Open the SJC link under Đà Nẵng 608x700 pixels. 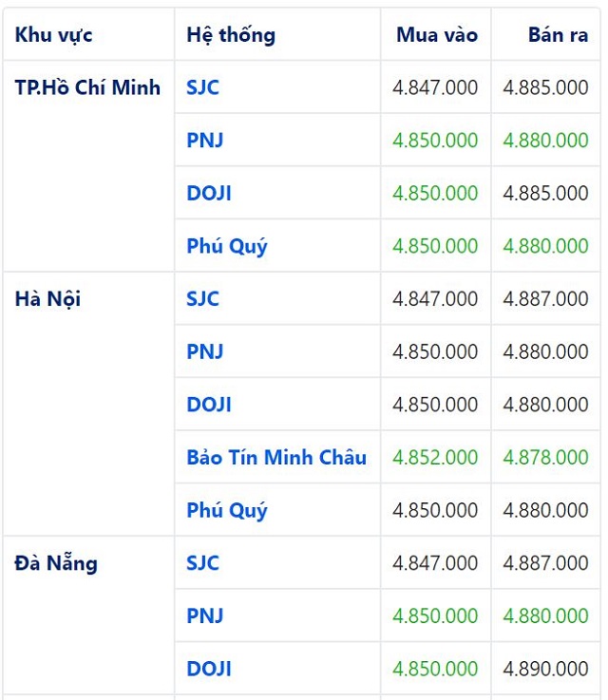pyautogui.click(x=202, y=562)
